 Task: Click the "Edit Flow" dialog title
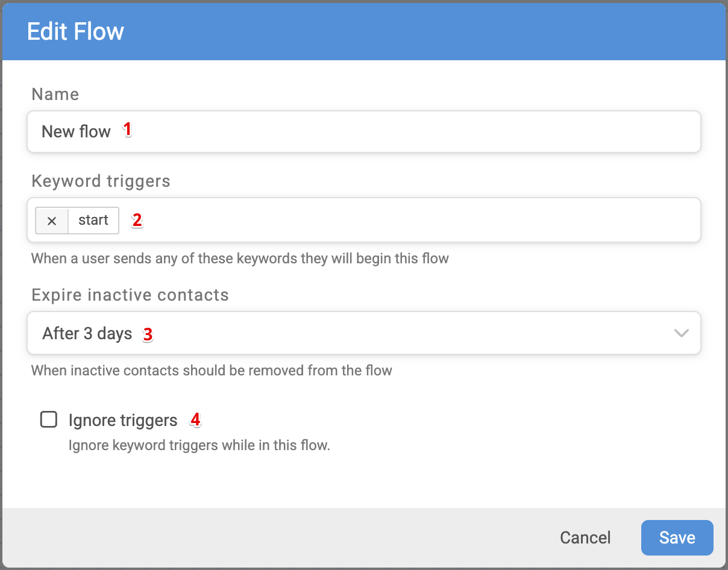(x=75, y=31)
